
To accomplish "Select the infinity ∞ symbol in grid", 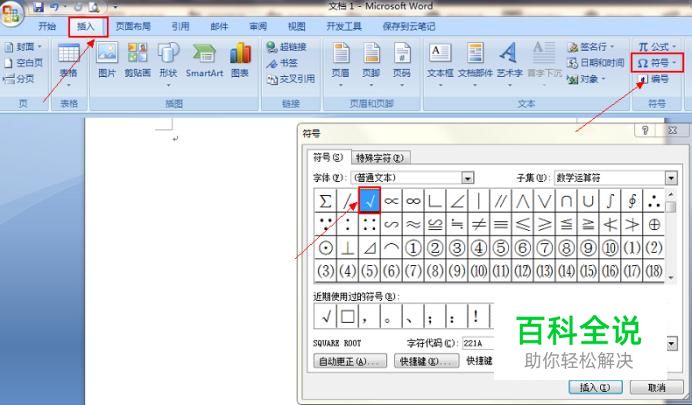I will pyautogui.click(x=413, y=201).
